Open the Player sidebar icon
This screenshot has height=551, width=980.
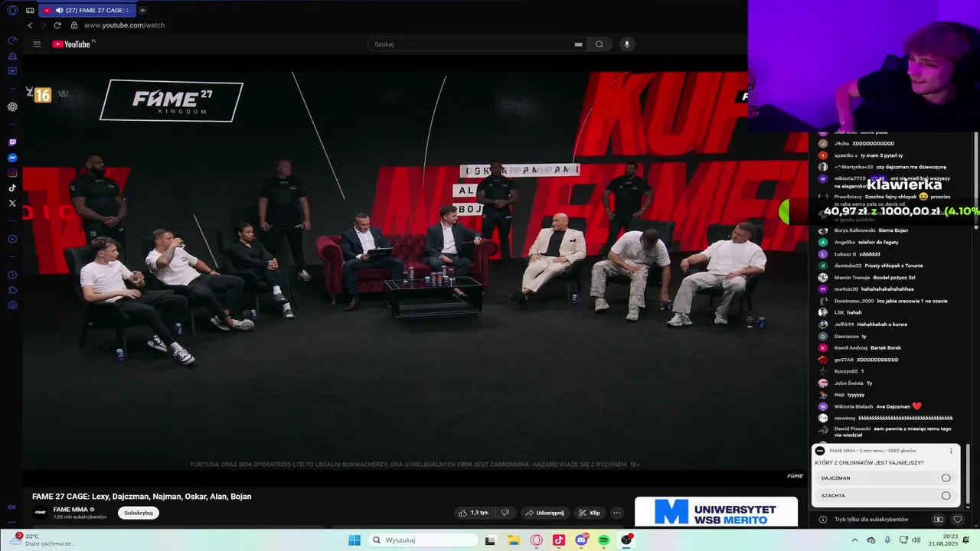tap(12, 240)
